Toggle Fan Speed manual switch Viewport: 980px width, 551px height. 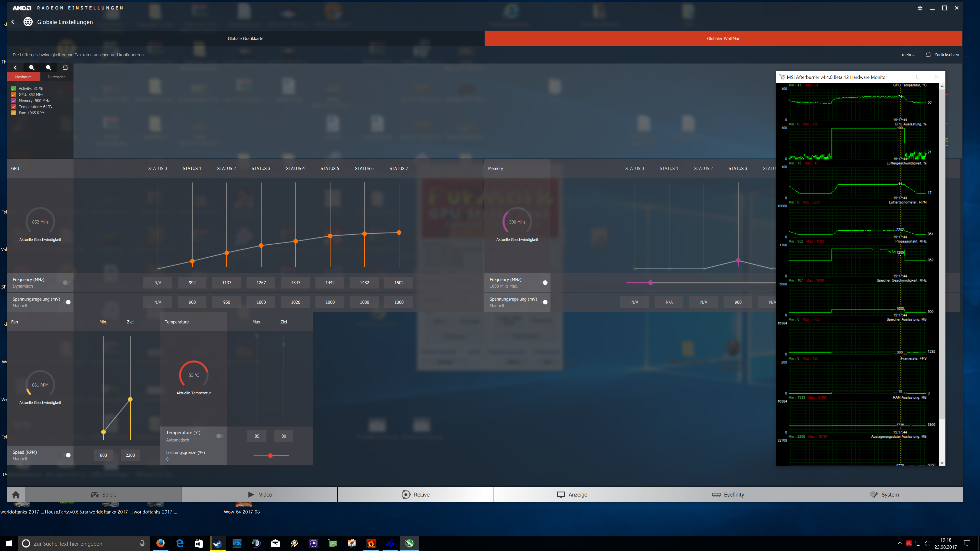(67, 455)
